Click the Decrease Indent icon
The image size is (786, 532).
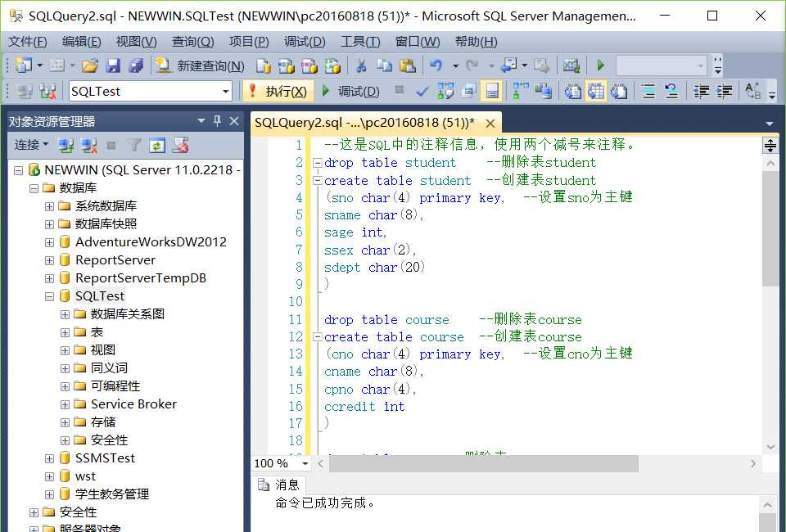coord(701,91)
